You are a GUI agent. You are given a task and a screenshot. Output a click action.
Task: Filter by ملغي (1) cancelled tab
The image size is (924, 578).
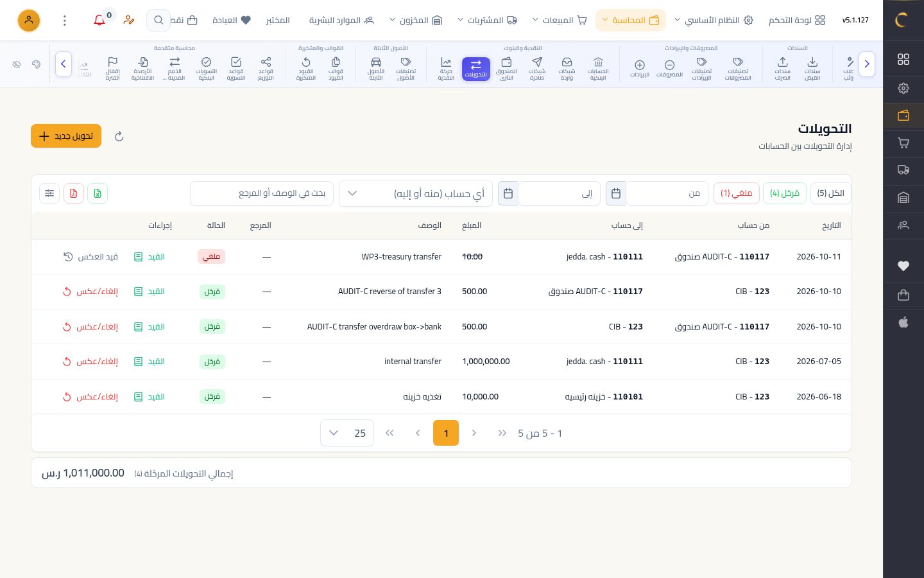pyautogui.click(x=737, y=193)
